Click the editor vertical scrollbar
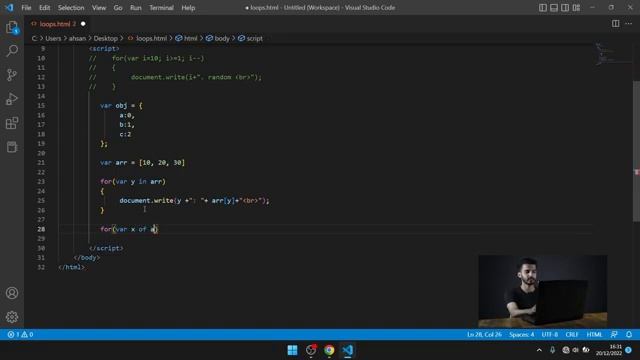Viewport: 640px width, 360px height. (636, 151)
